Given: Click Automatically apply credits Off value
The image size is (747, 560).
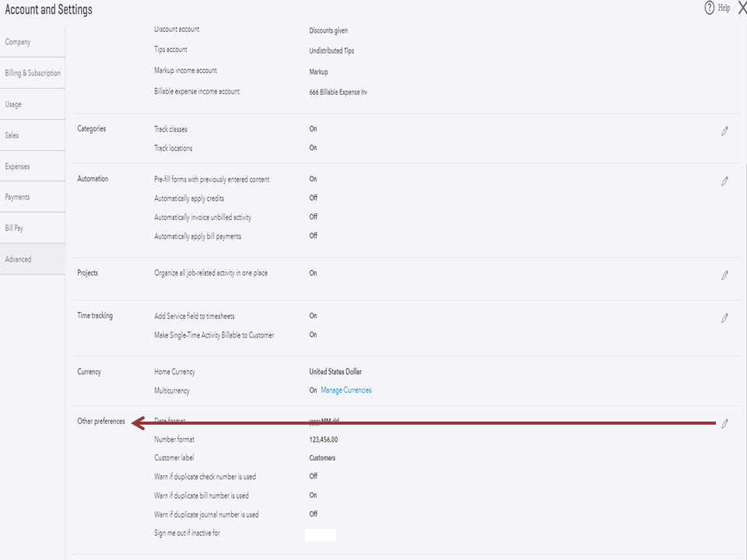Looking at the screenshot, I should click(314, 198).
